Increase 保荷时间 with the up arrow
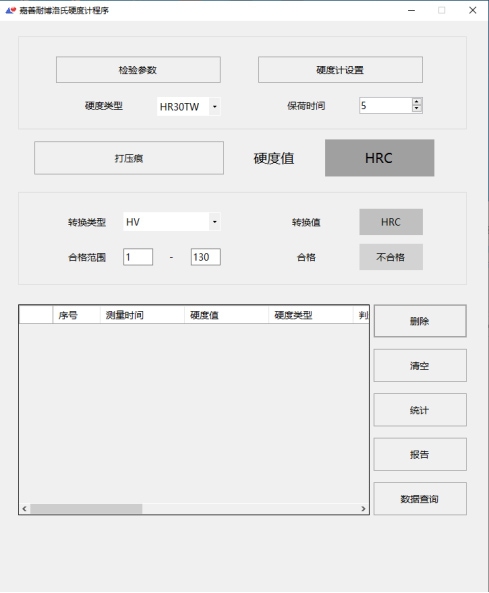Image resolution: width=489 pixels, height=593 pixels. [417, 102]
